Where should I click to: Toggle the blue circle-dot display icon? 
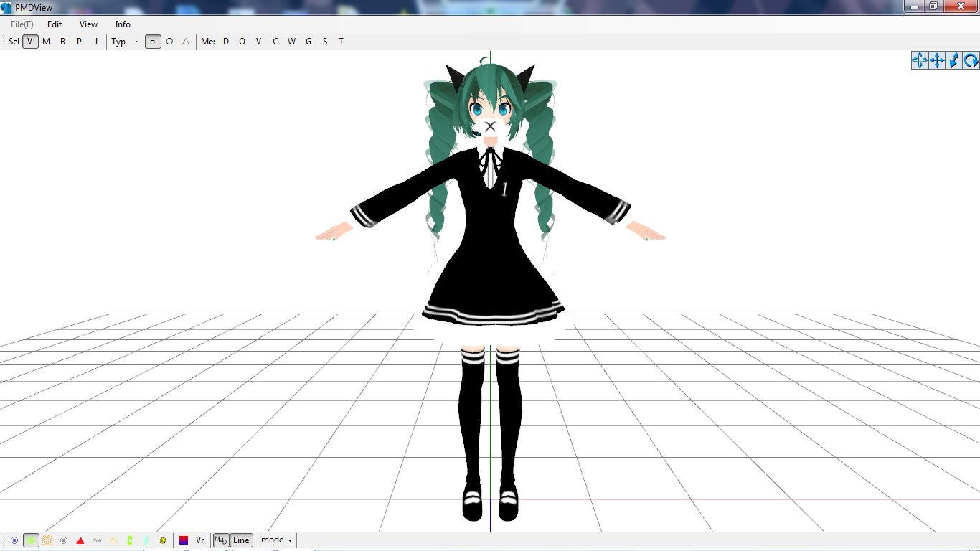(x=14, y=540)
